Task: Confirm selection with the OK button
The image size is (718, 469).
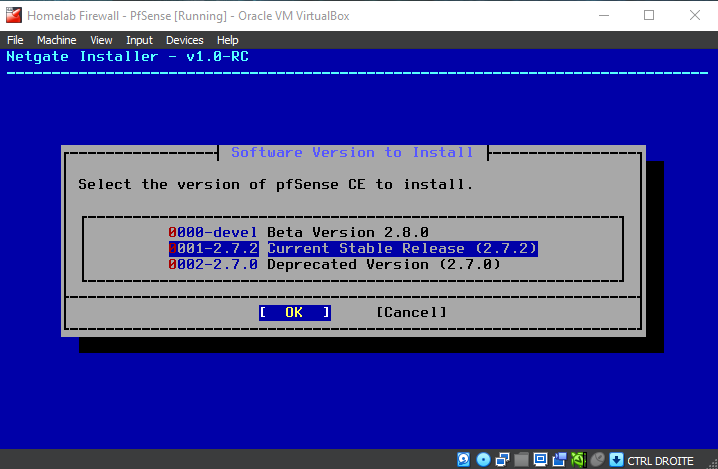Action: [x=295, y=312]
